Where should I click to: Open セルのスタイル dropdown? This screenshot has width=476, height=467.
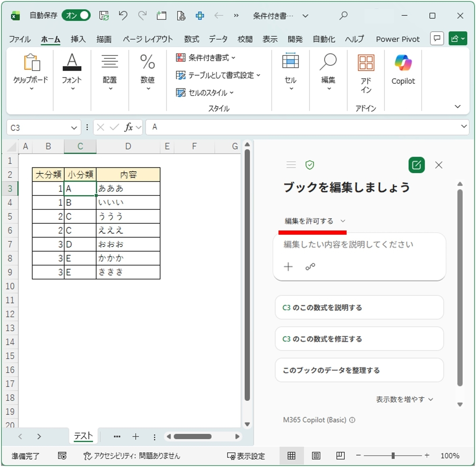pos(205,92)
